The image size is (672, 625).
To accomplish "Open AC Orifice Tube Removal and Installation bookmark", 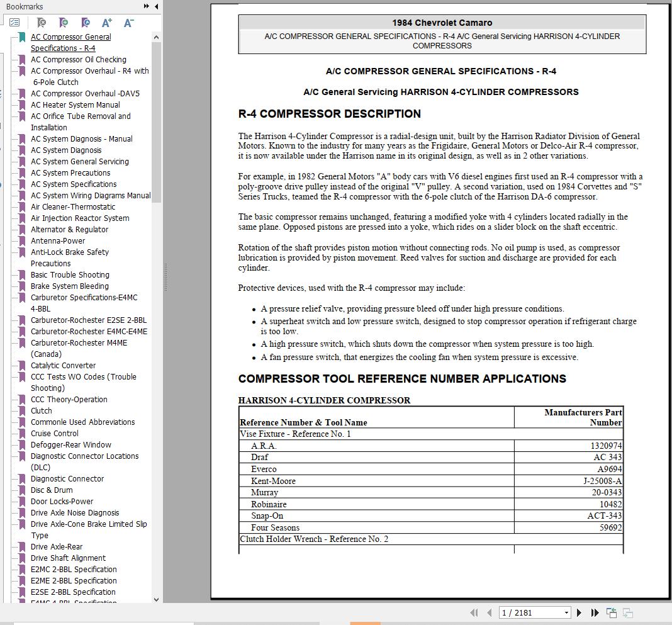I will (81, 121).
